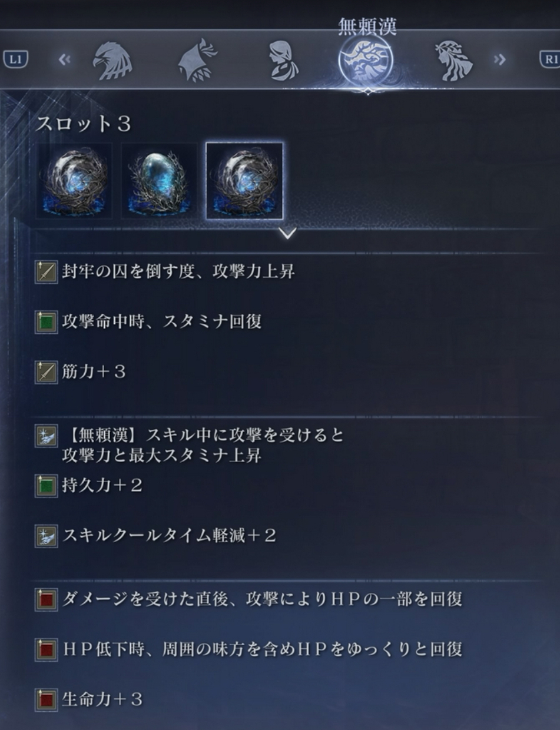Select the highlighted 無頼漢 character emblem
The image size is (560, 730).
366,61
